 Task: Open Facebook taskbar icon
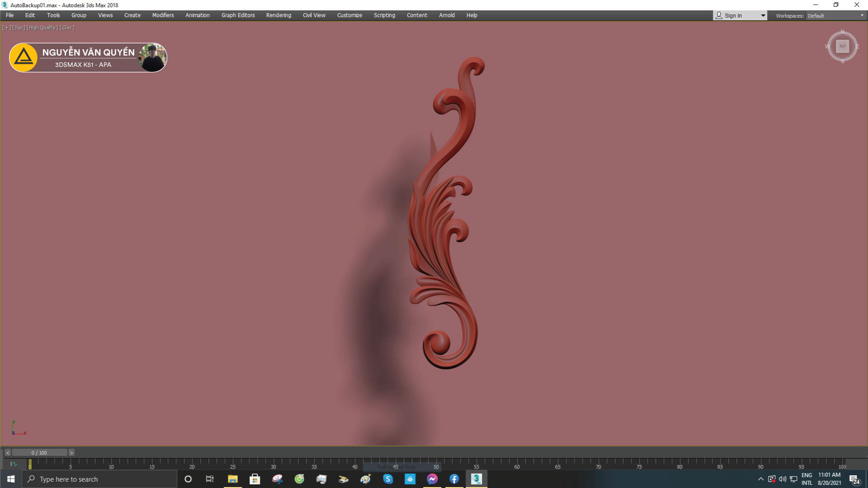[454, 479]
